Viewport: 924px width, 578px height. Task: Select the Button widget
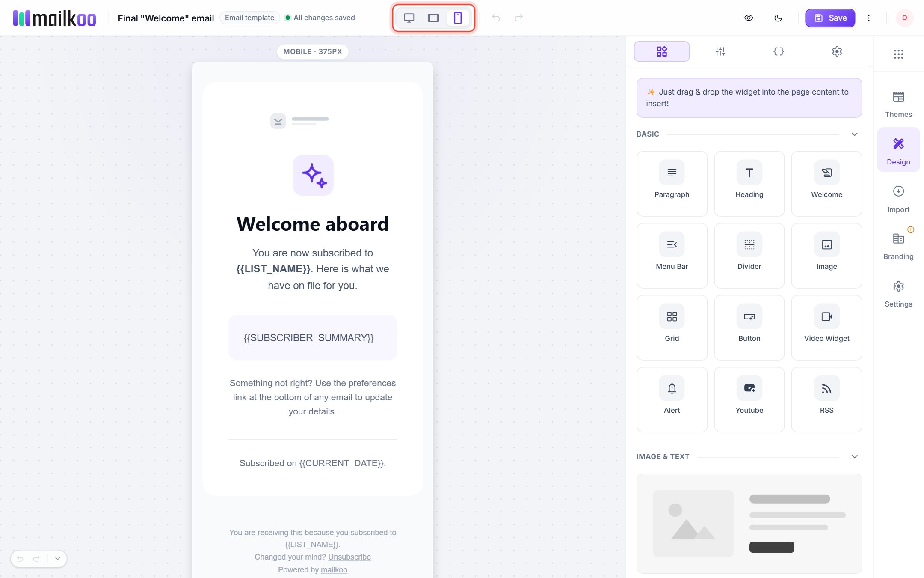click(x=749, y=327)
